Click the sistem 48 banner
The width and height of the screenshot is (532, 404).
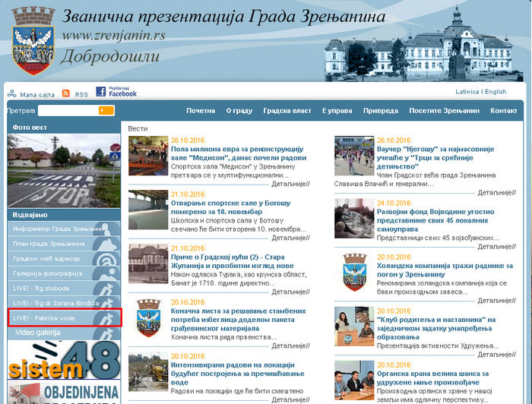(64, 360)
